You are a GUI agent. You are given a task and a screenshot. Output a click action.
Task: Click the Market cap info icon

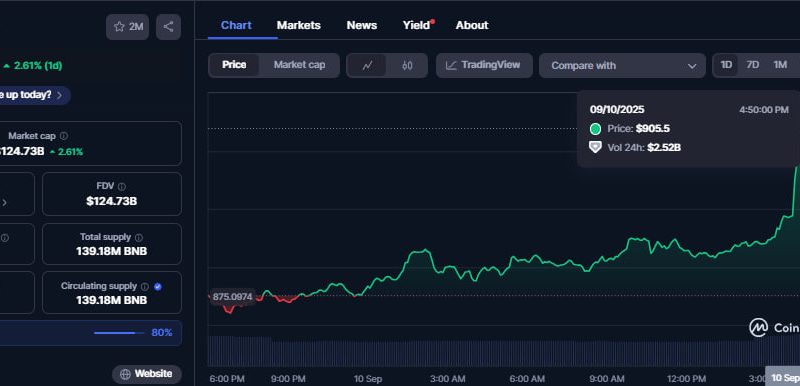pos(64,136)
